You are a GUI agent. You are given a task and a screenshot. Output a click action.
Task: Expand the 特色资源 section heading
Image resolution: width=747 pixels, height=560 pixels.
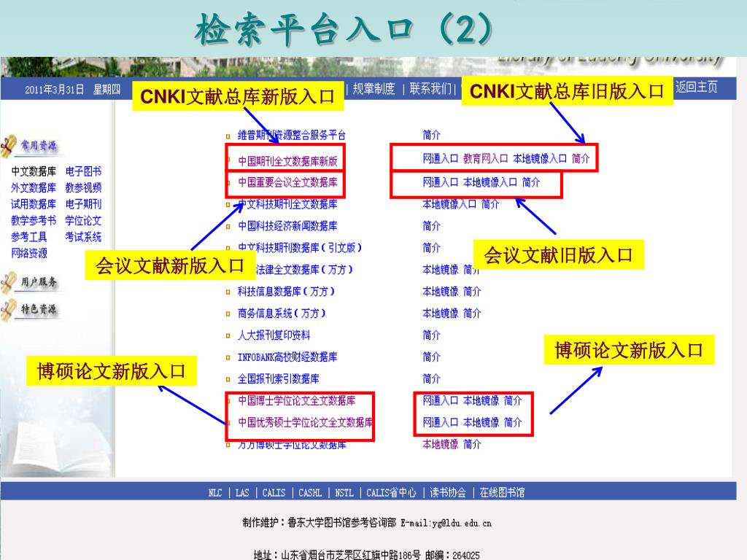pyautogui.click(x=39, y=310)
